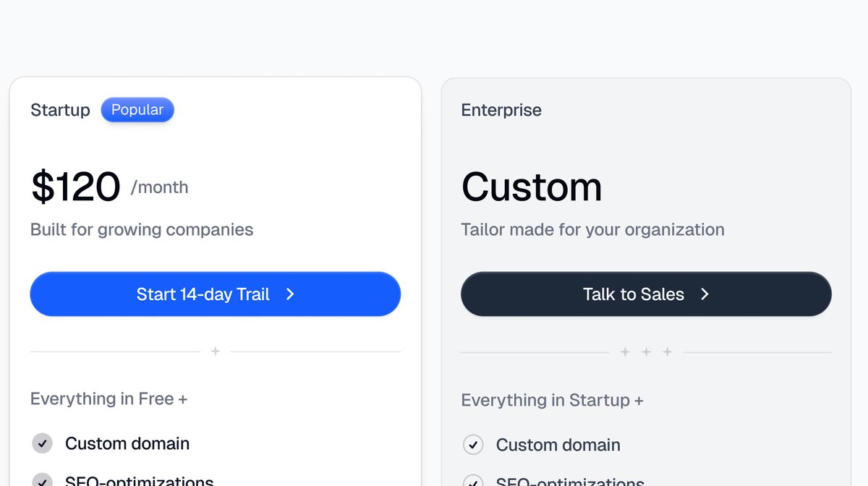The width and height of the screenshot is (868, 486).
Task: Click the middle sparkle in Enterprise divider
Action: [x=646, y=352]
